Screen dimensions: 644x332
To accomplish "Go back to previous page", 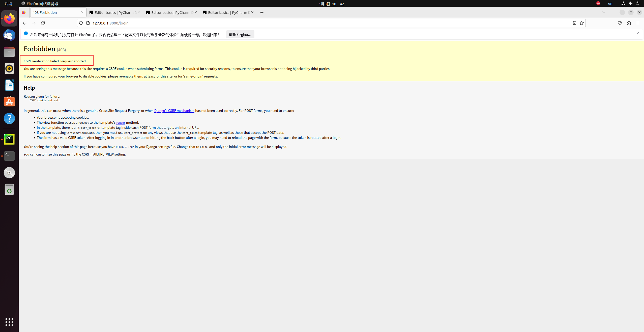I will [x=24, y=23].
